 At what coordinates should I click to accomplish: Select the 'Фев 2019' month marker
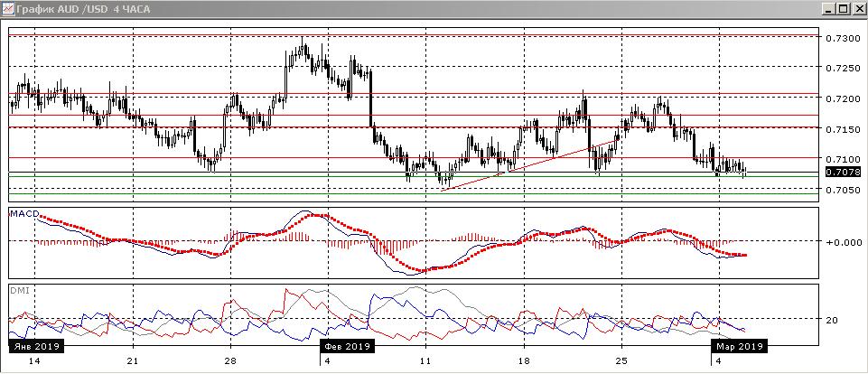(345, 346)
